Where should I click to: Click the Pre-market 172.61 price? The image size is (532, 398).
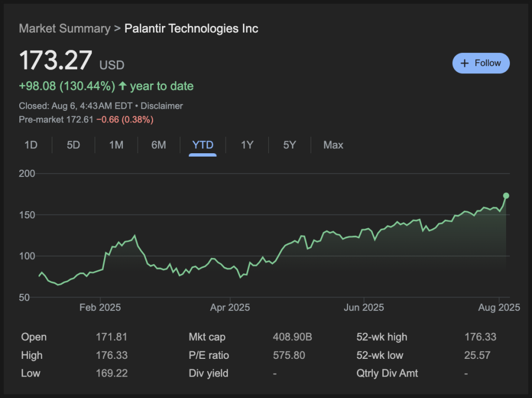coord(56,120)
